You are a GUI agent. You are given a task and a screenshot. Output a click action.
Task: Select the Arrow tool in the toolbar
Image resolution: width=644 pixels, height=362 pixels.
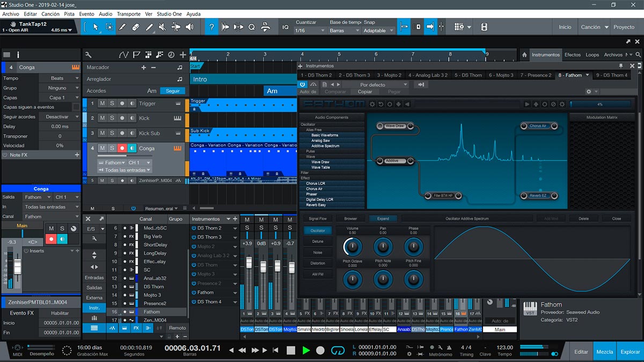click(x=96, y=27)
